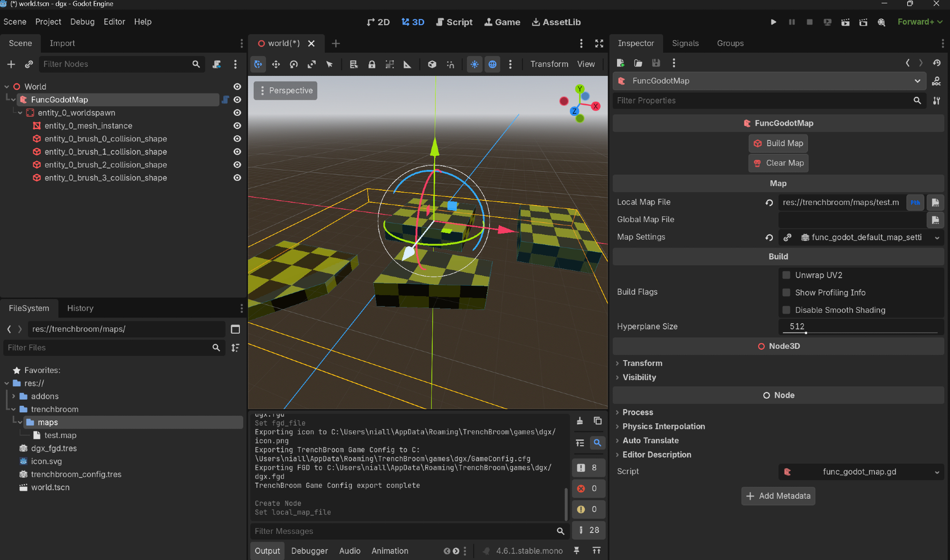Click the Clear Output icon
950x560 pixels.
[x=579, y=421]
